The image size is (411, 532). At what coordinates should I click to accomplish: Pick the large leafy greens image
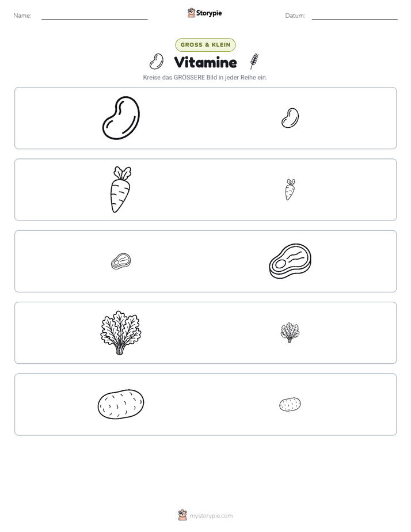click(121, 333)
